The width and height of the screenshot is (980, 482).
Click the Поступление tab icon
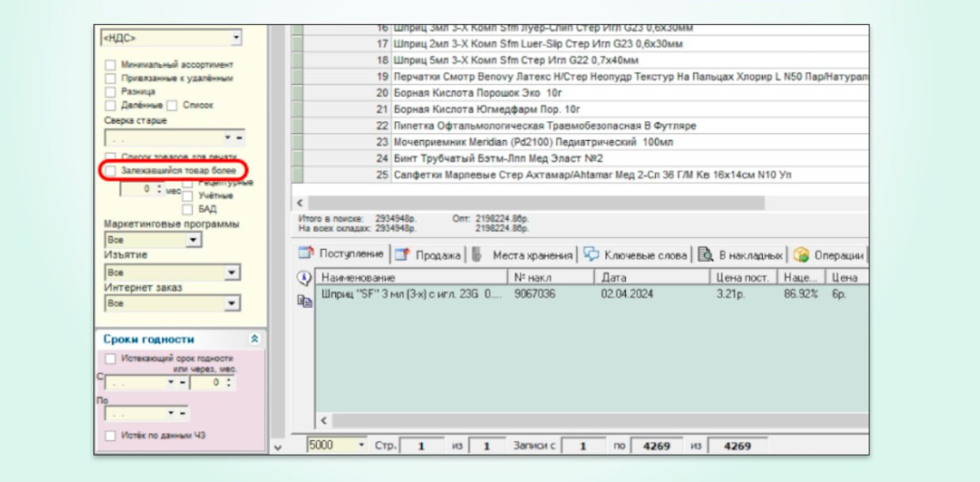(x=306, y=255)
